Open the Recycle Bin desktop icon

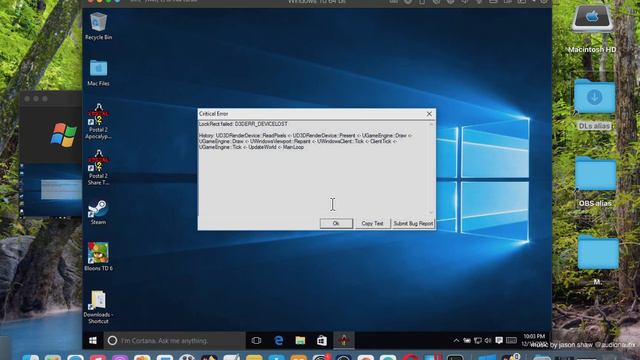click(98, 26)
